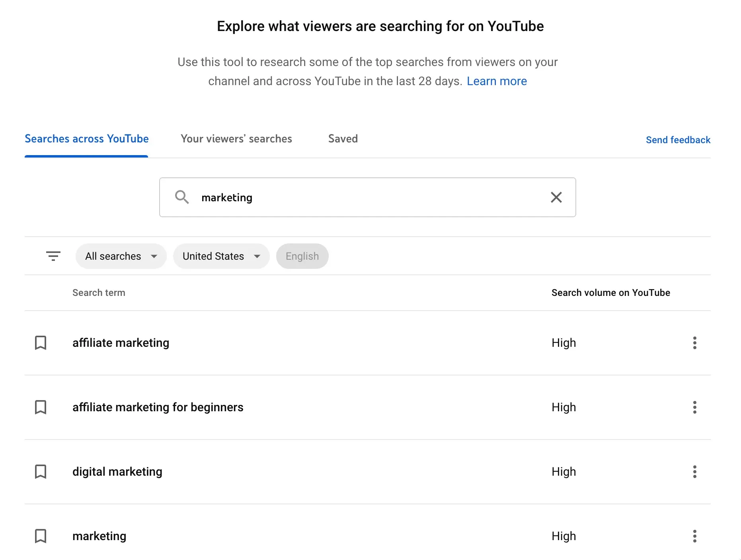
Task: Click the Send feedback link
Action: click(678, 140)
